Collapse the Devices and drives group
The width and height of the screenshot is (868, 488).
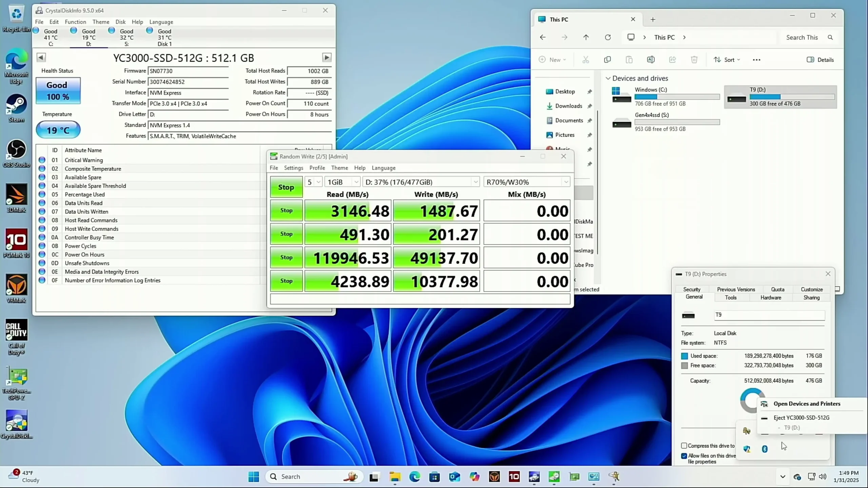pyautogui.click(x=608, y=78)
